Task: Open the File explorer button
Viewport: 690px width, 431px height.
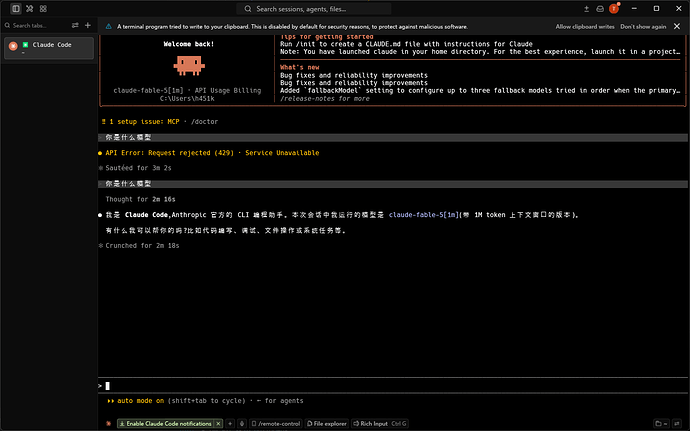Action: (327, 424)
